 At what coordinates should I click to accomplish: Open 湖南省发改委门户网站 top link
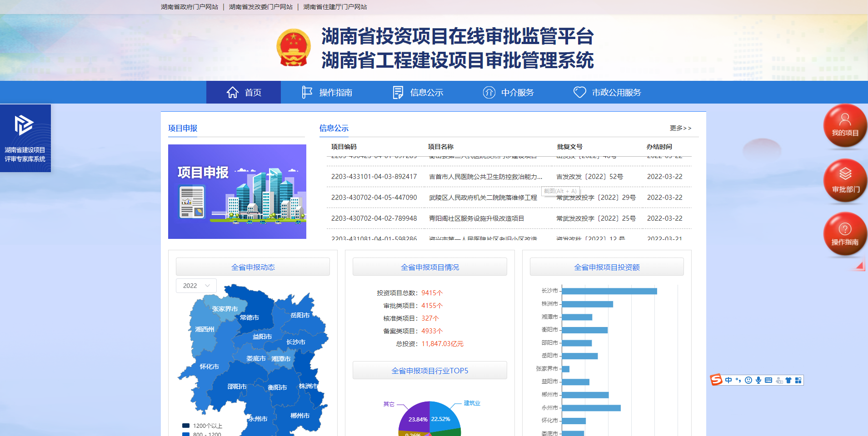pos(260,7)
